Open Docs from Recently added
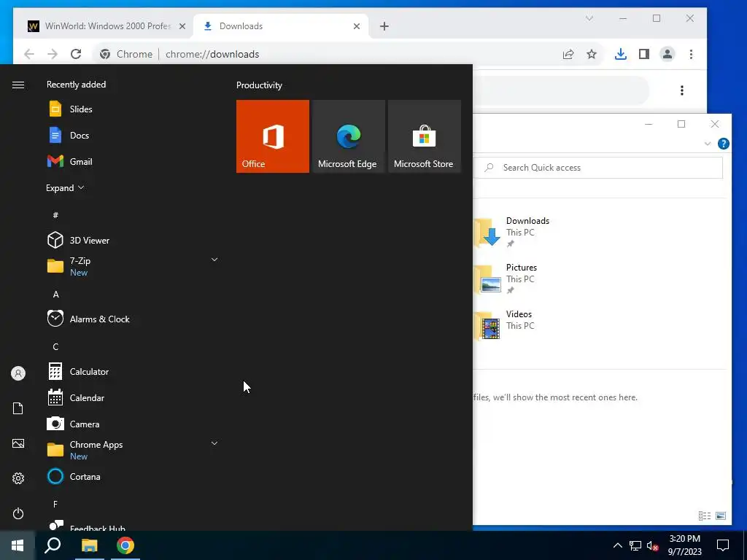The image size is (747, 560). pos(133,135)
